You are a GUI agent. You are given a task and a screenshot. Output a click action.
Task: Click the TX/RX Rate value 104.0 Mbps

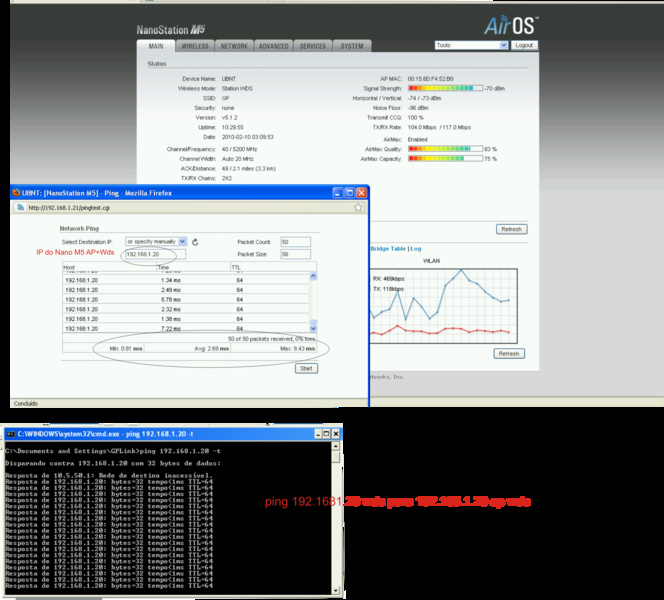tap(422, 127)
